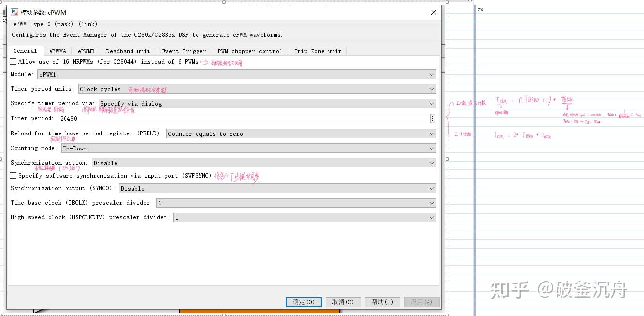Click the block parameters window icon
The width and height of the screenshot is (644, 316).
[x=15, y=12]
